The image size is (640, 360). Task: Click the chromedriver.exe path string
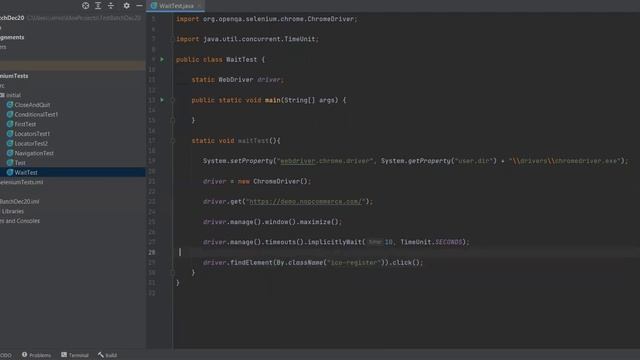pos(565,161)
